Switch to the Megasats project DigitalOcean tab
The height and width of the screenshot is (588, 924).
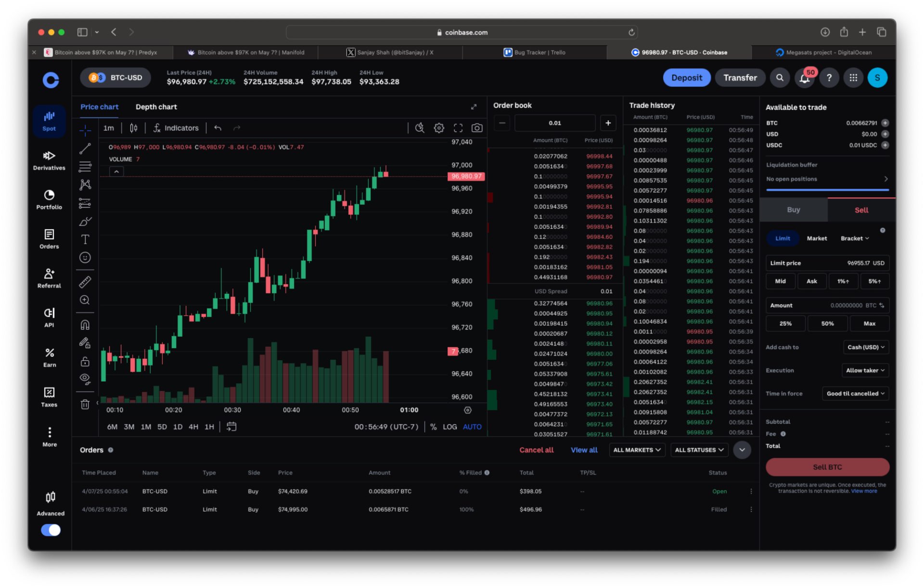point(823,52)
